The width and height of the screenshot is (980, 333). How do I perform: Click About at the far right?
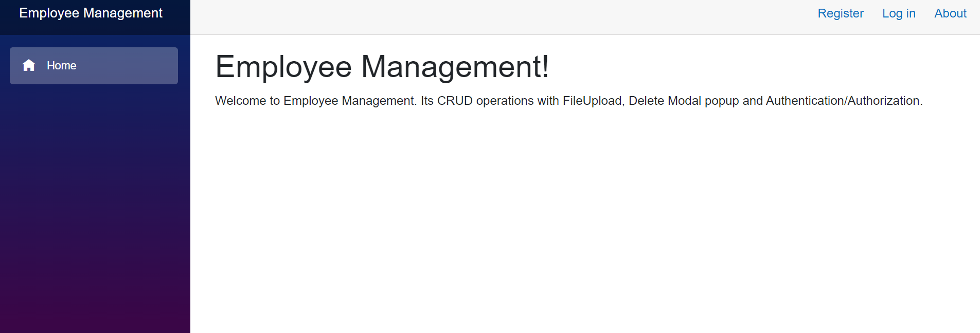(x=950, y=13)
